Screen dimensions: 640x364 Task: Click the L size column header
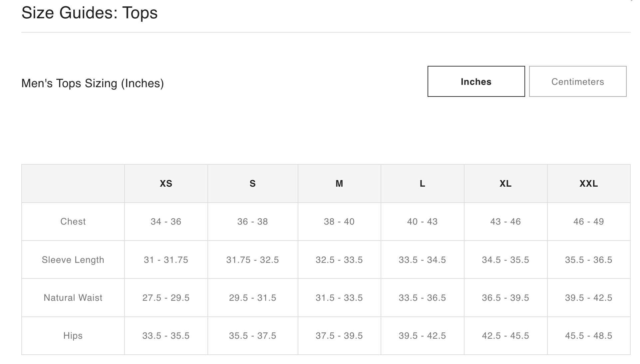click(x=422, y=184)
